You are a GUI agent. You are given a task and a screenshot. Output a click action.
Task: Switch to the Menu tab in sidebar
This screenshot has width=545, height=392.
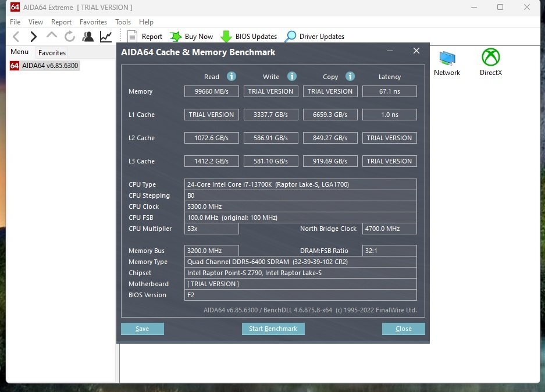tap(19, 52)
